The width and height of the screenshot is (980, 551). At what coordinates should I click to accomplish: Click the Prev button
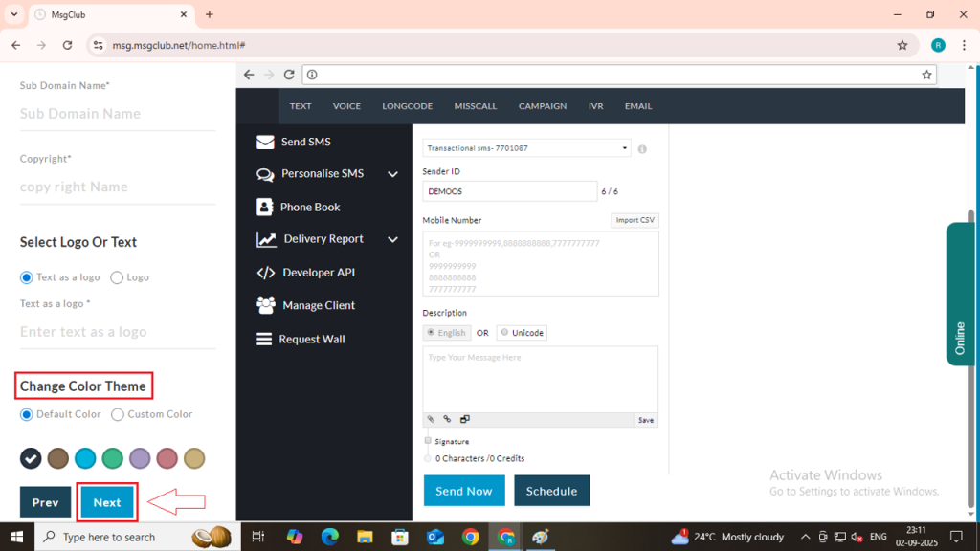point(45,502)
